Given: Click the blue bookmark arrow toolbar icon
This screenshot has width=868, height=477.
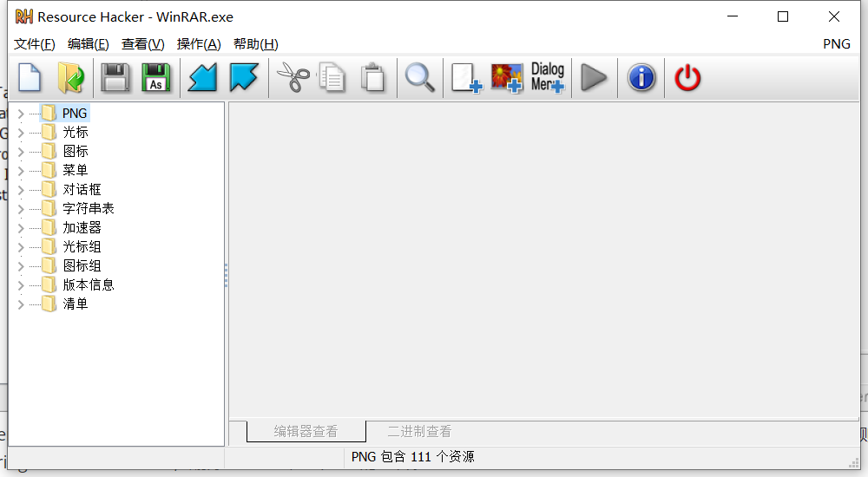Looking at the screenshot, I should click(244, 77).
